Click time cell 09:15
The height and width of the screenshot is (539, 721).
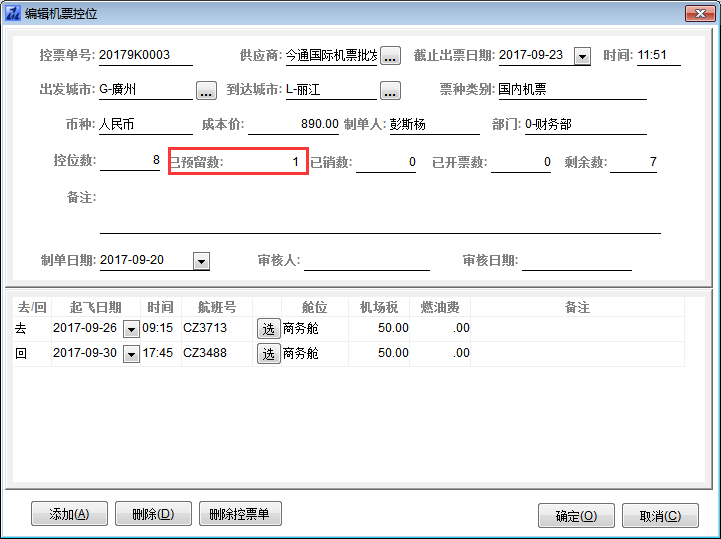160,328
